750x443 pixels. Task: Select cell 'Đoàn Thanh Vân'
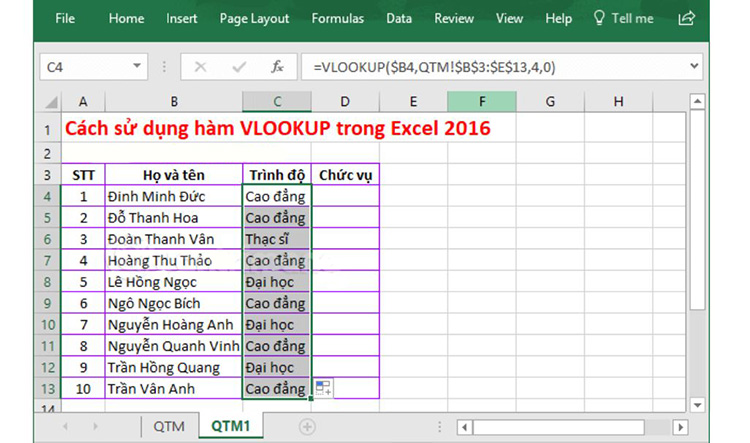[174, 239]
